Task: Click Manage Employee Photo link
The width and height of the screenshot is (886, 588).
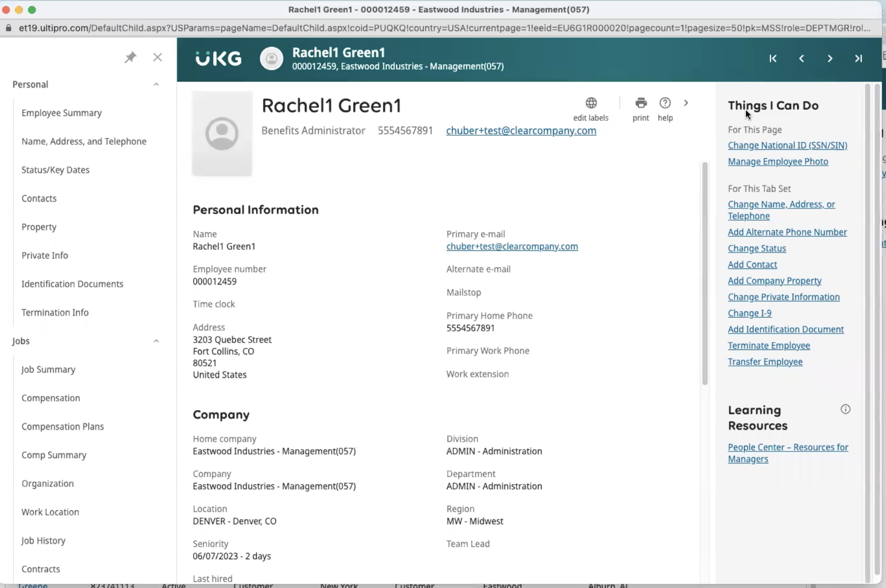Action: pos(778,162)
